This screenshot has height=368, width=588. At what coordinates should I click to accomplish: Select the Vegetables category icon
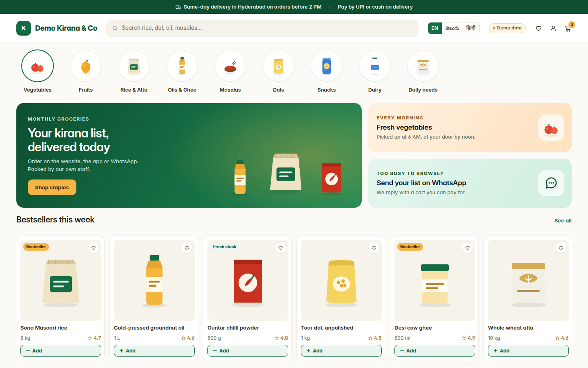coord(38,66)
